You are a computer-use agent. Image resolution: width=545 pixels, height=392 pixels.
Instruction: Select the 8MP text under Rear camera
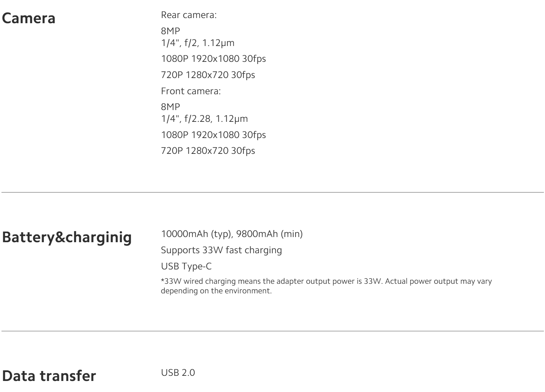pos(171,32)
